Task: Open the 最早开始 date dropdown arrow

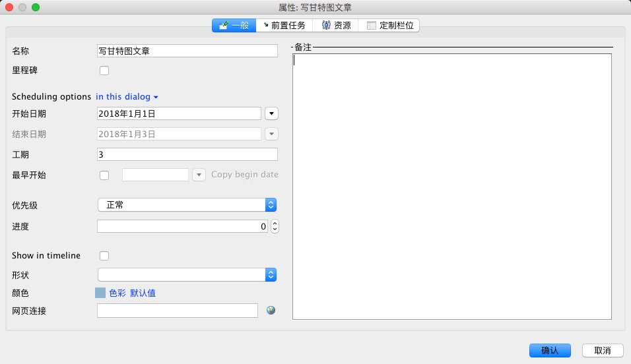Action: (x=199, y=175)
